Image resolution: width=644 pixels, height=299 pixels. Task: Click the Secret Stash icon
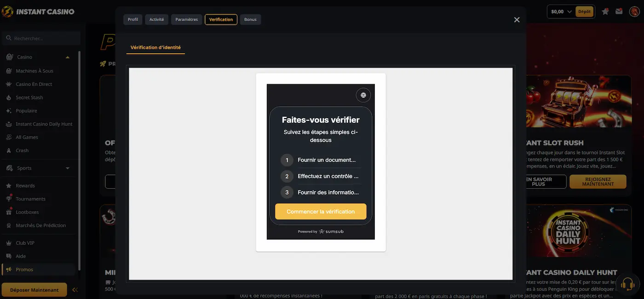click(x=9, y=98)
